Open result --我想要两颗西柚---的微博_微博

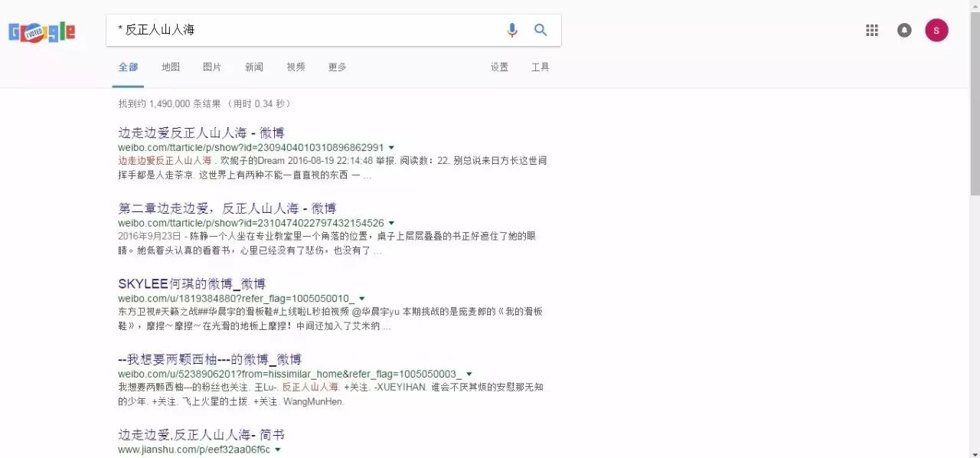[x=210, y=358]
